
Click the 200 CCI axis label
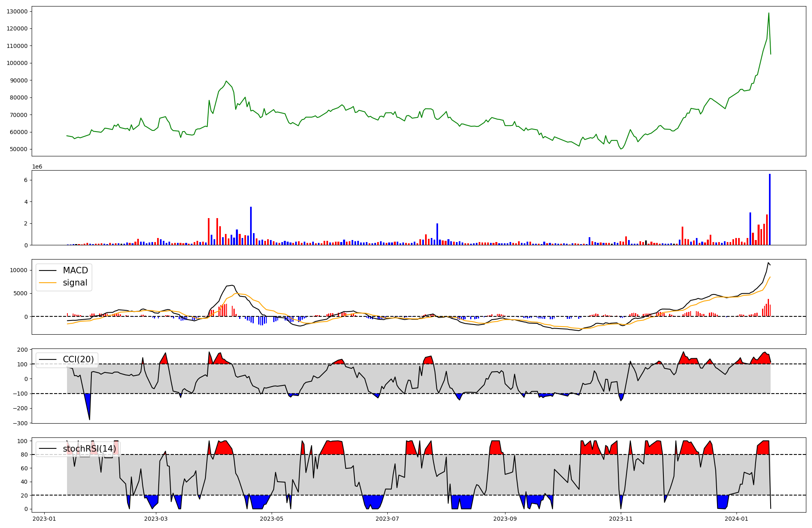[x=23, y=350]
